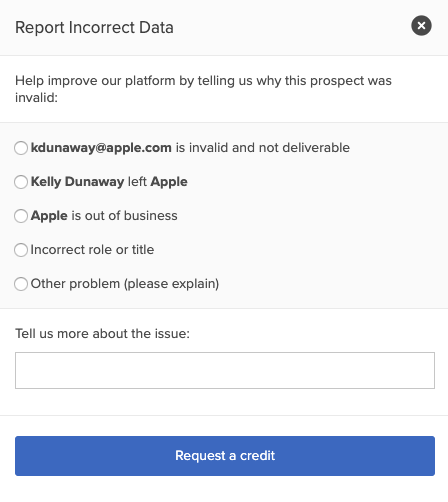This screenshot has height=502, width=448.
Task: Choose the 'Kelly Dunaway left Apple' radio option
Action: [21, 182]
